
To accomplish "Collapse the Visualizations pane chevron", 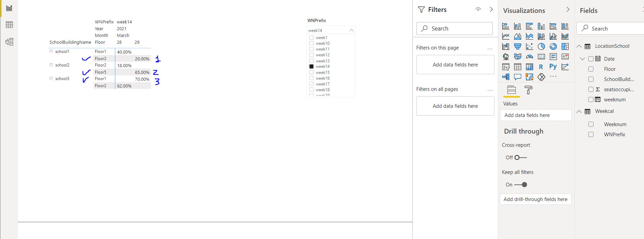I will pyautogui.click(x=568, y=9).
